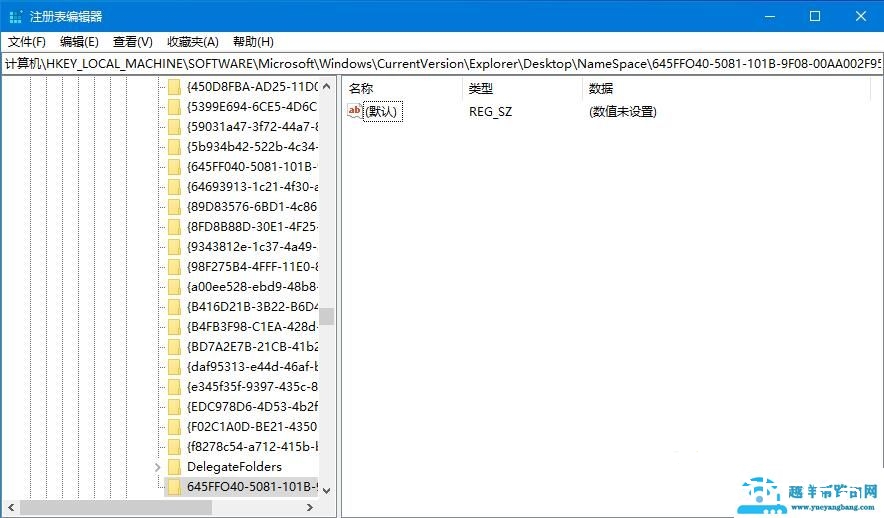Click folder icon of {5b934b42-522b-4c34 key
The height and width of the screenshot is (518, 884).
pyautogui.click(x=174, y=147)
